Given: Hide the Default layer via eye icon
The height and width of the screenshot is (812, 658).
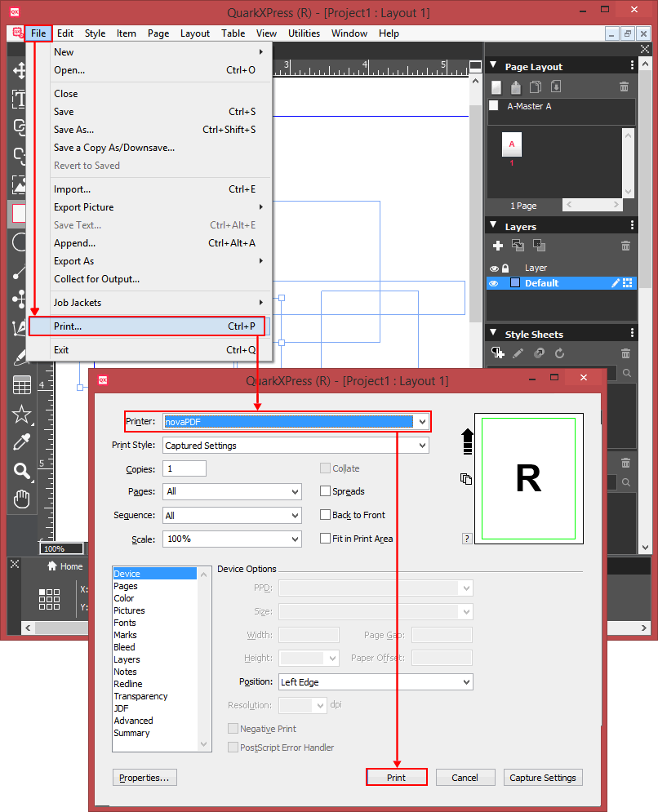Looking at the screenshot, I should pos(494,283).
